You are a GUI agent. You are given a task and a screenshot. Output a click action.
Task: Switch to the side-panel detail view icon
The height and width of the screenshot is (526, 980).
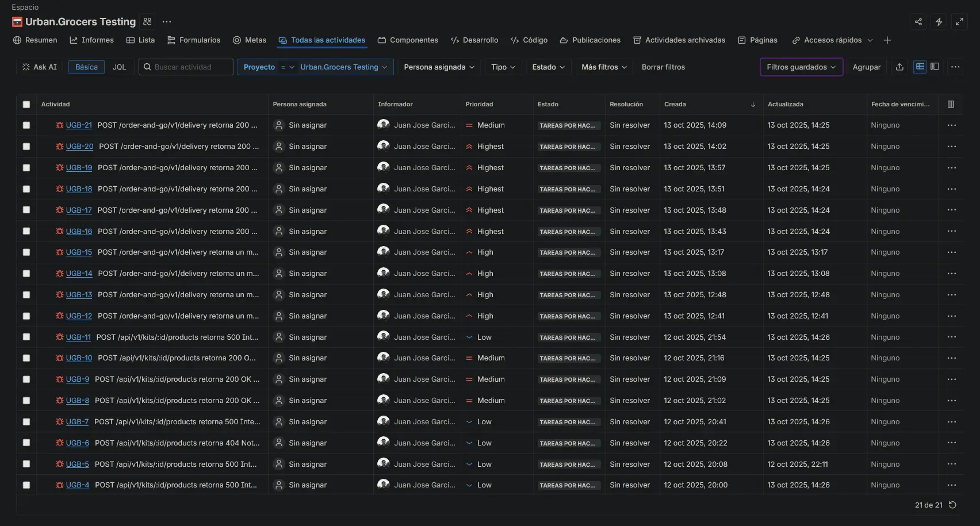pyautogui.click(x=935, y=67)
